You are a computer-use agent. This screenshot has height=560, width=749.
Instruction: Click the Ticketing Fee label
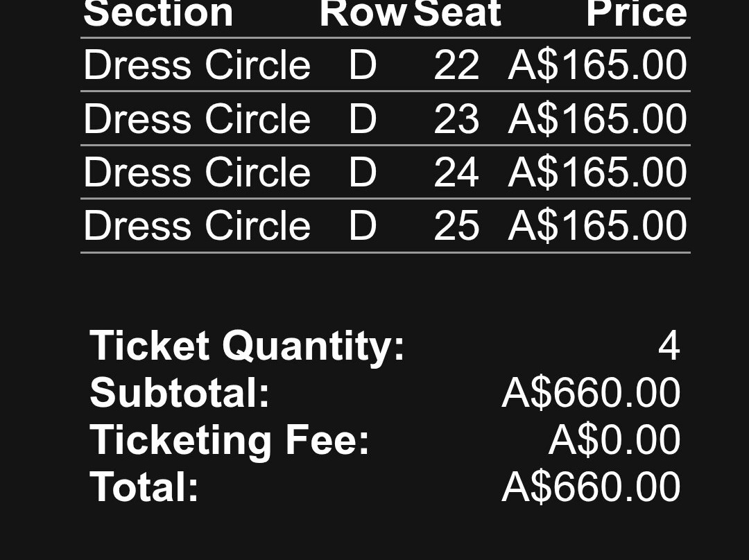(230, 439)
